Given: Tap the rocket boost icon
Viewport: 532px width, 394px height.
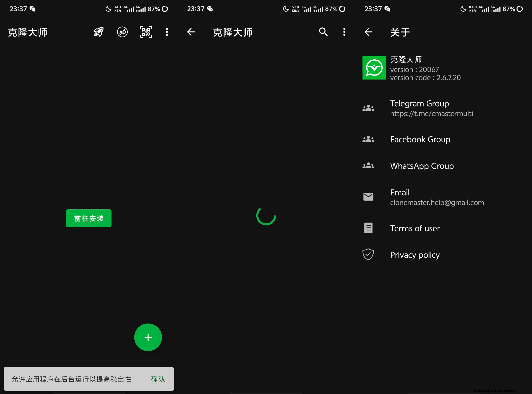Looking at the screenshot, I should [x=99, y=32].
